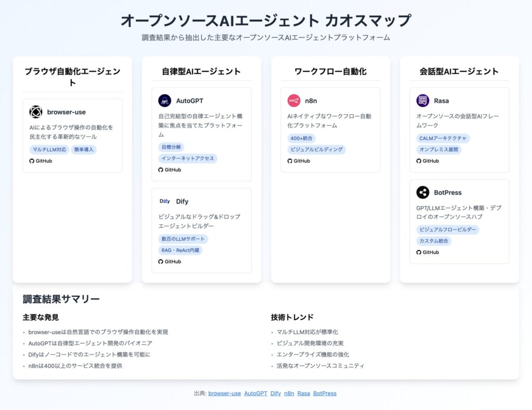Click the RAG・ReAct内蔵 tag
532x410 pixels.
(180, 250)
